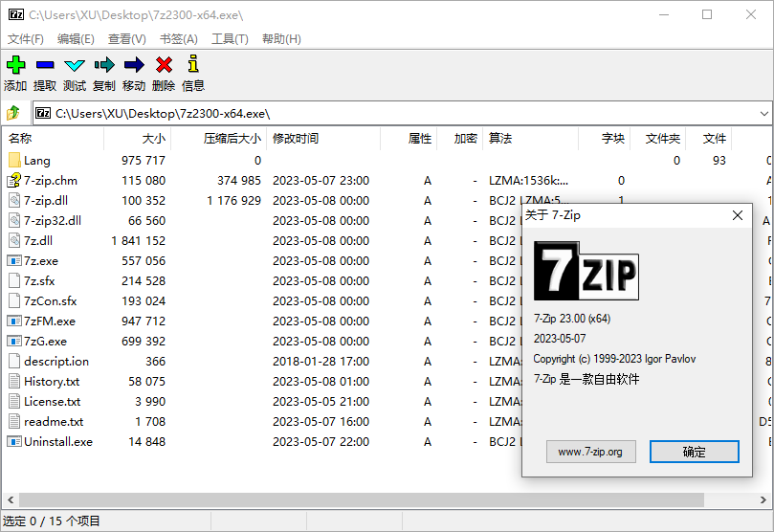Select the Lang folder in list
This screenshot has width=774, height=532.
36,161
